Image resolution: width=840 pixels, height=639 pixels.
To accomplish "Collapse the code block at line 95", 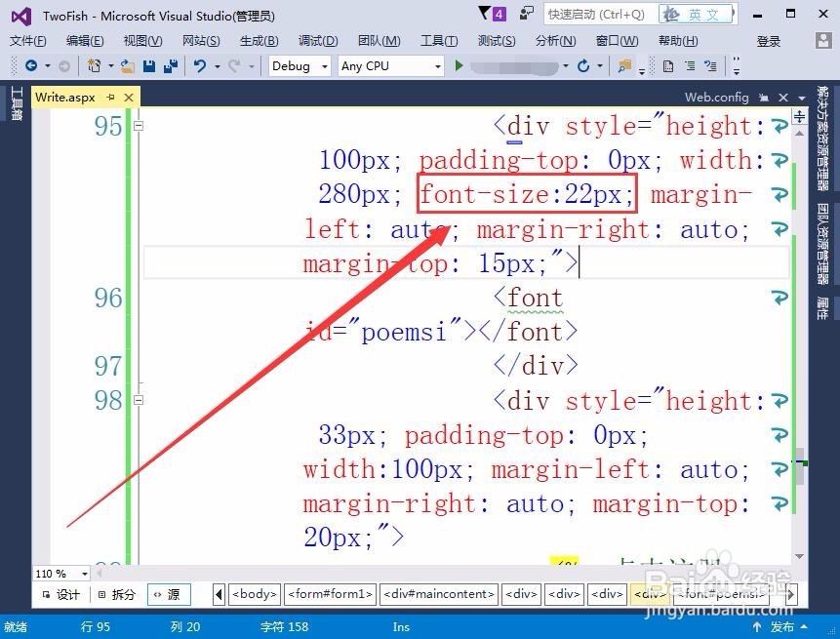I will click(139, 126).
